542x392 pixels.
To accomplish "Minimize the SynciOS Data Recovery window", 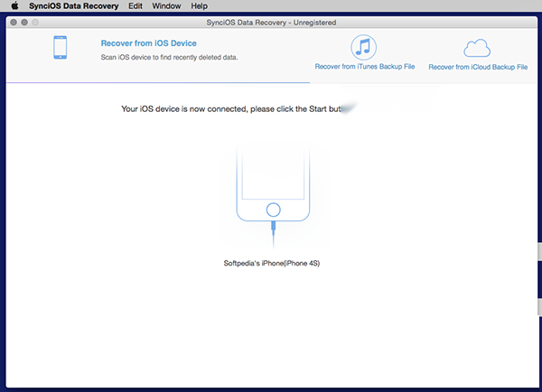I will (24, 23).
